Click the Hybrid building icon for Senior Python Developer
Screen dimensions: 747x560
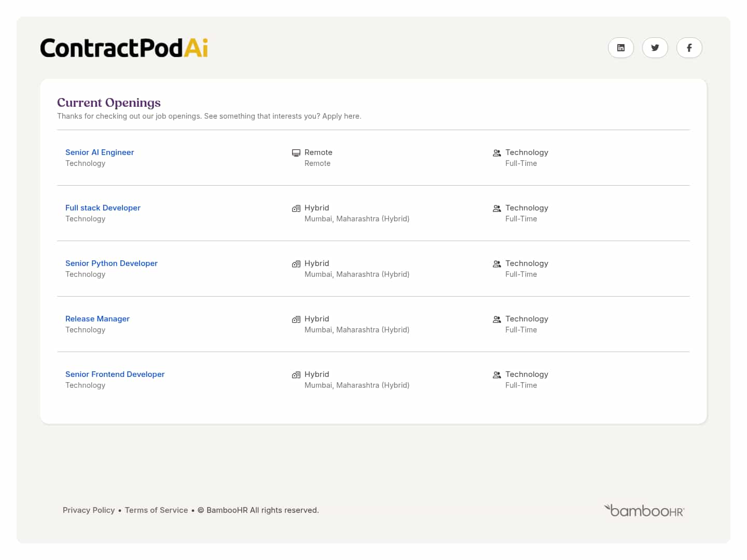pyautogui.click(x=296, y=264)
